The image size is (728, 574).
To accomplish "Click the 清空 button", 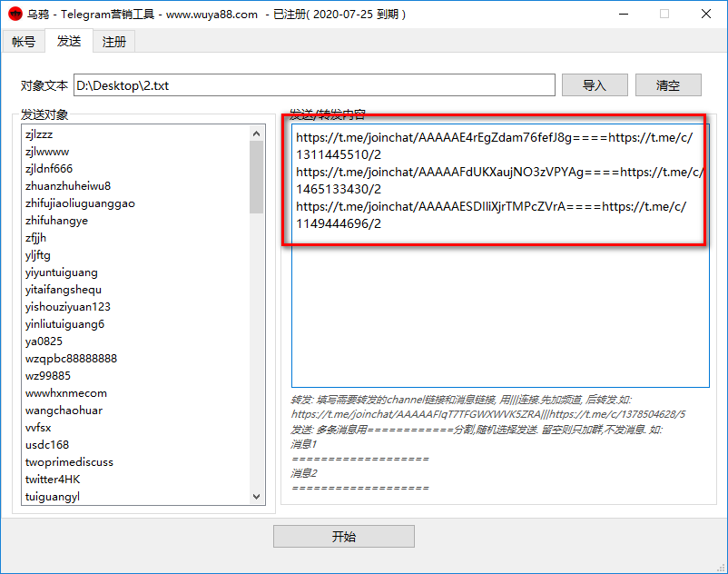I will 668,85.
